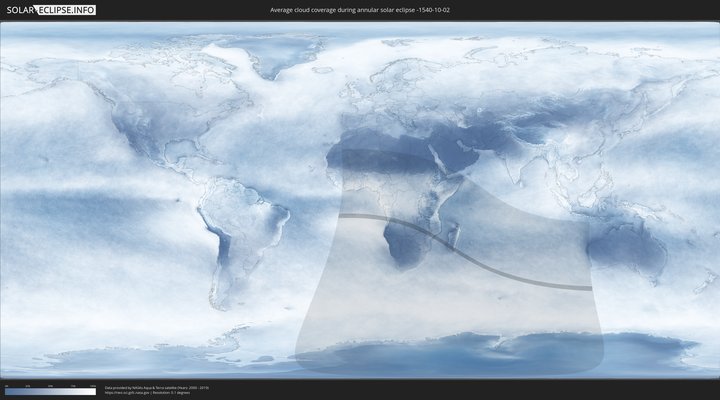This screenshot has height=400, width=720.
Task: Click the cloud coverage color gradient legend
Action: pyautogui.click(x=50, y=391)
